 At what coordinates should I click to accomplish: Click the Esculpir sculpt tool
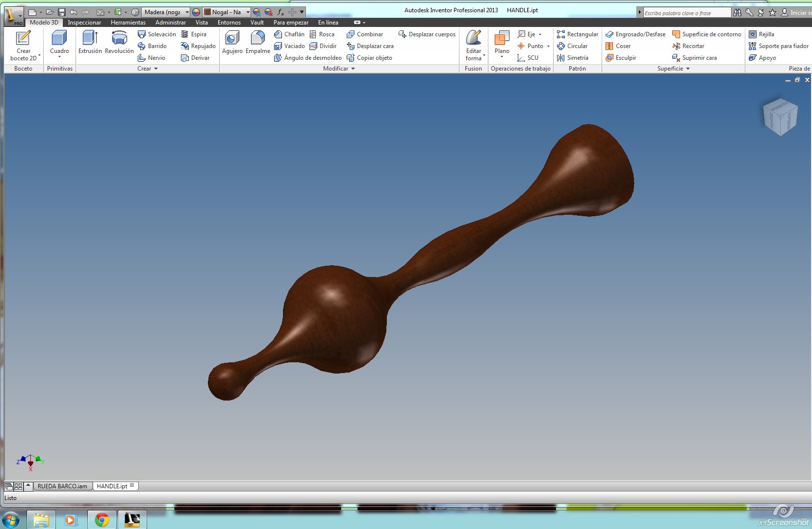click(x=621, y=58)
